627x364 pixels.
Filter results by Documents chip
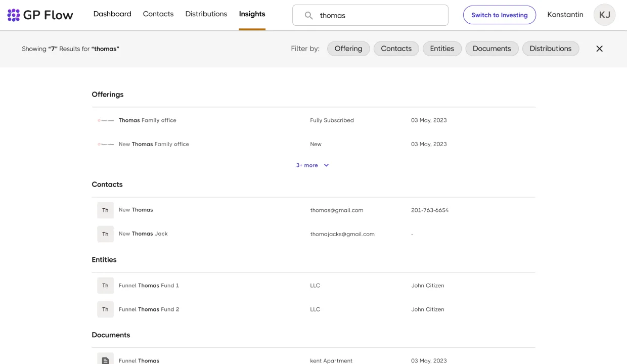[492, 49]
